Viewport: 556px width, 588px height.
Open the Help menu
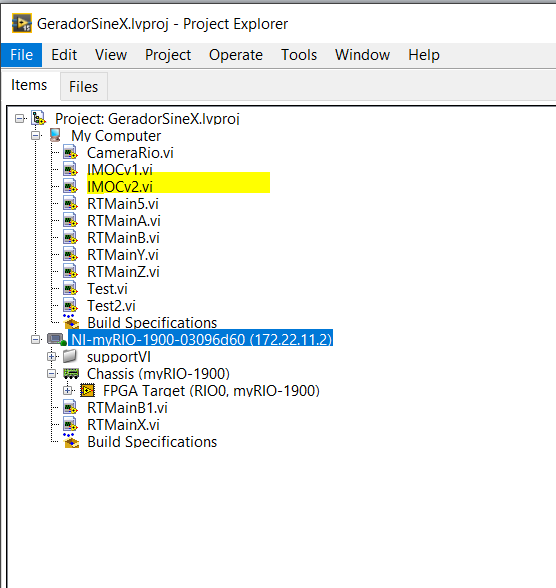424,55
